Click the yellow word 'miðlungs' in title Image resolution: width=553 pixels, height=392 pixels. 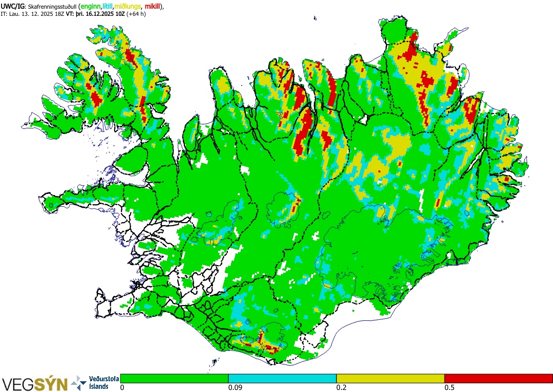coord(127,6)
